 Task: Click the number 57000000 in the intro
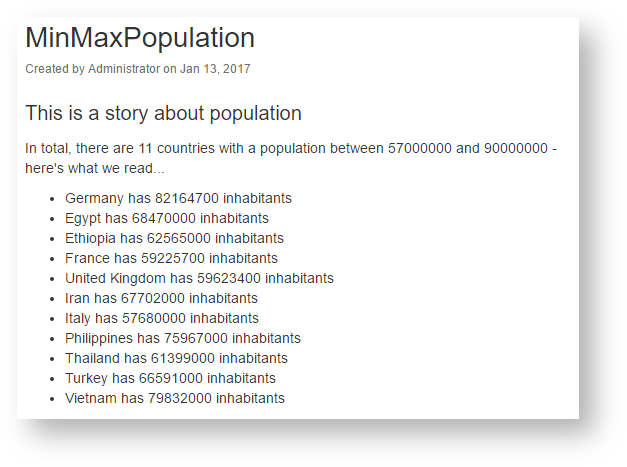(420, 148)
